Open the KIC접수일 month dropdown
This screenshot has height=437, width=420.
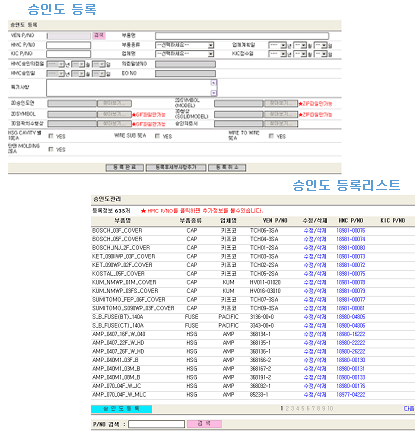300,54
